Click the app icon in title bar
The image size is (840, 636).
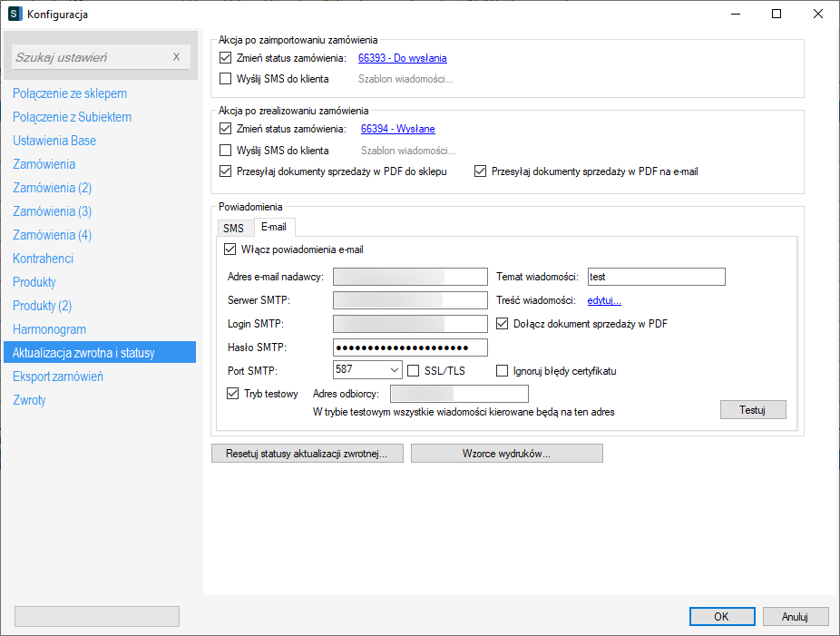pos(15,14)
